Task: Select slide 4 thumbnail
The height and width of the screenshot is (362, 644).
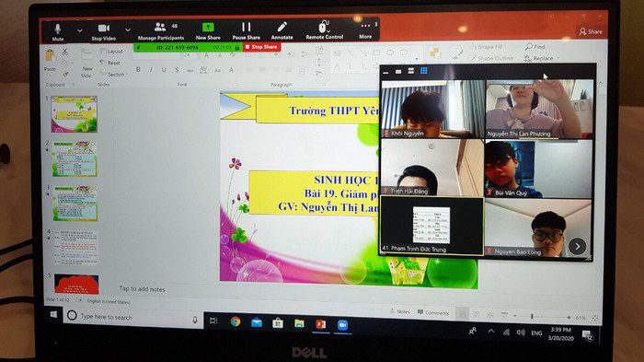Action: 75,247
